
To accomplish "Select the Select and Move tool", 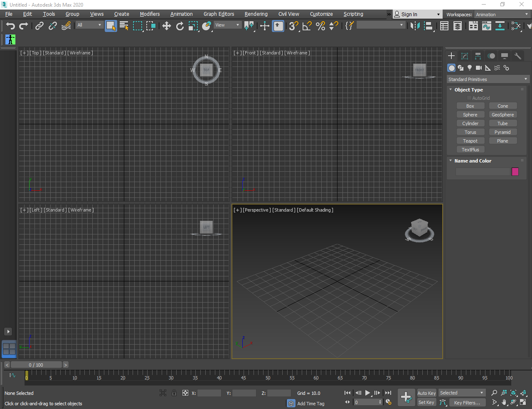I will pyautogui.click(x=166, y=25).
